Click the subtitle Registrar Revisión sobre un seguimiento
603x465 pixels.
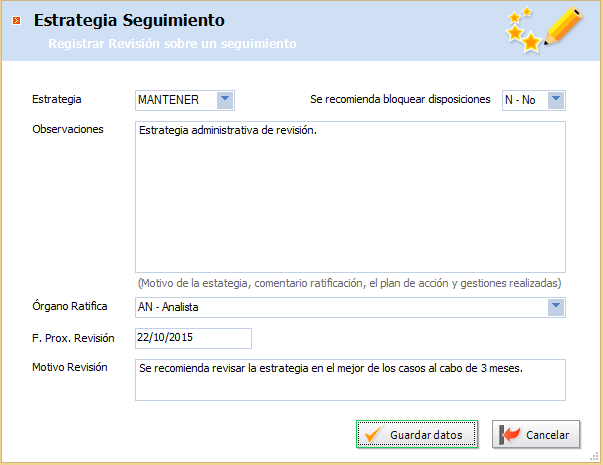click(x=172, y=43)
